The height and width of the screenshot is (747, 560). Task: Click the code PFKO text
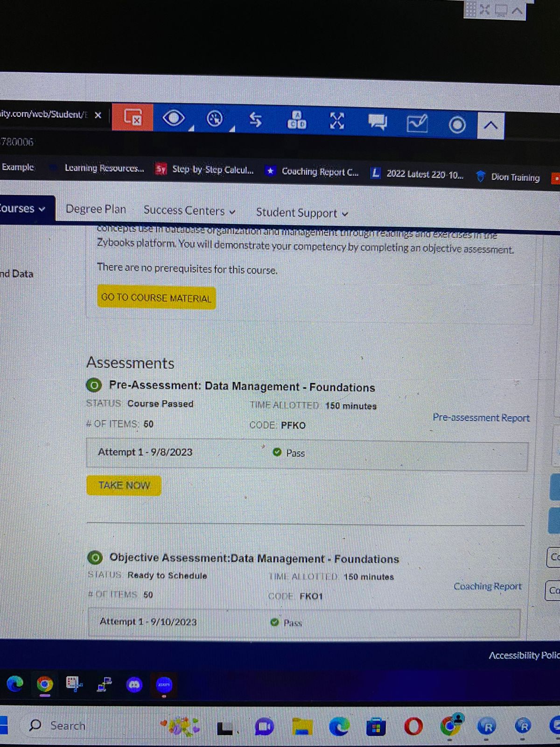[x=293, y=425]
